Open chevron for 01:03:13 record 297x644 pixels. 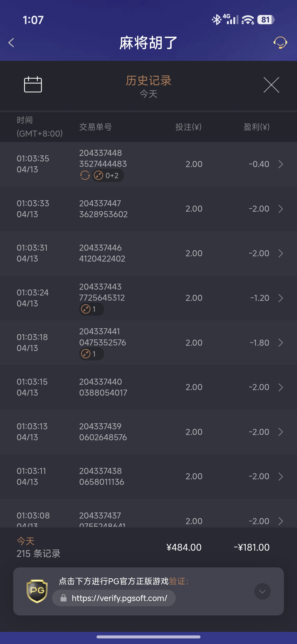click(281, 432)
